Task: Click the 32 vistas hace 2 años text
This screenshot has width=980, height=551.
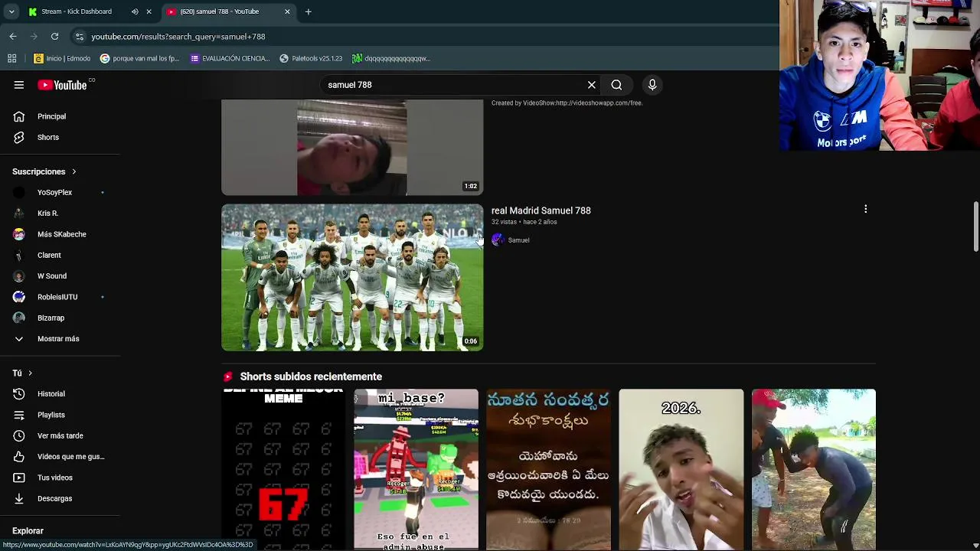Action: coord(524,222)
